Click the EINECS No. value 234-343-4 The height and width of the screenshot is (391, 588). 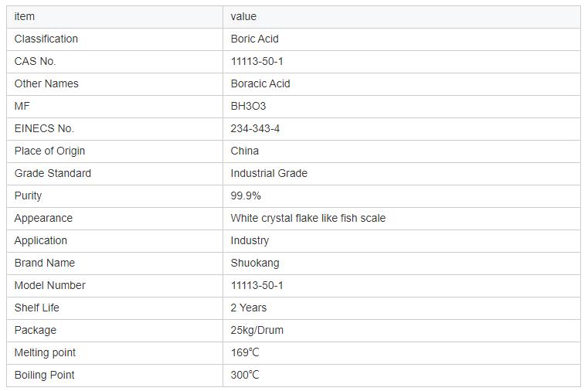[255, 128]
